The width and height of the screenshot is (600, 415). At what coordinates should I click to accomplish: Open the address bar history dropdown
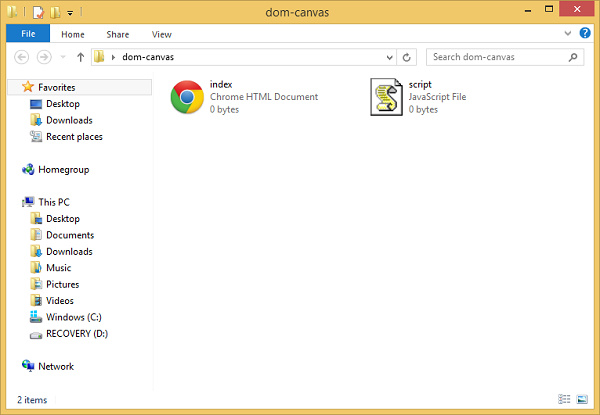[389, 58]
